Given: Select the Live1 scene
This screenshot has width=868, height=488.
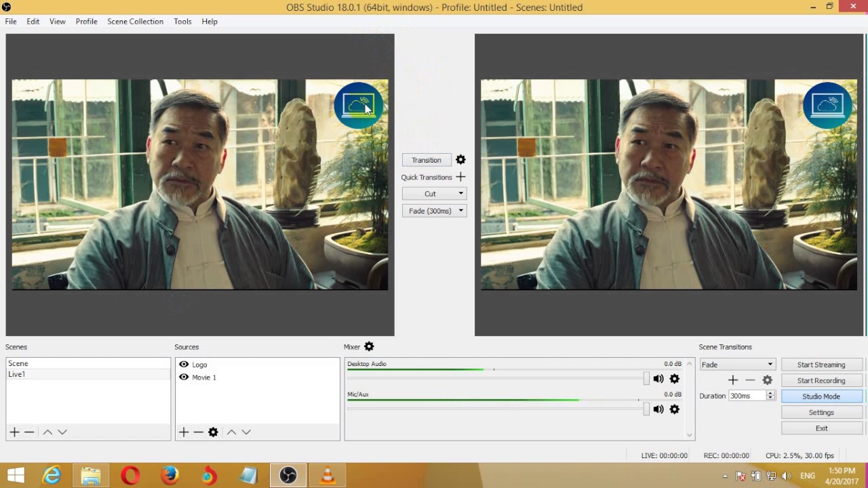Looking at the screenshot, I should [88, 374].
